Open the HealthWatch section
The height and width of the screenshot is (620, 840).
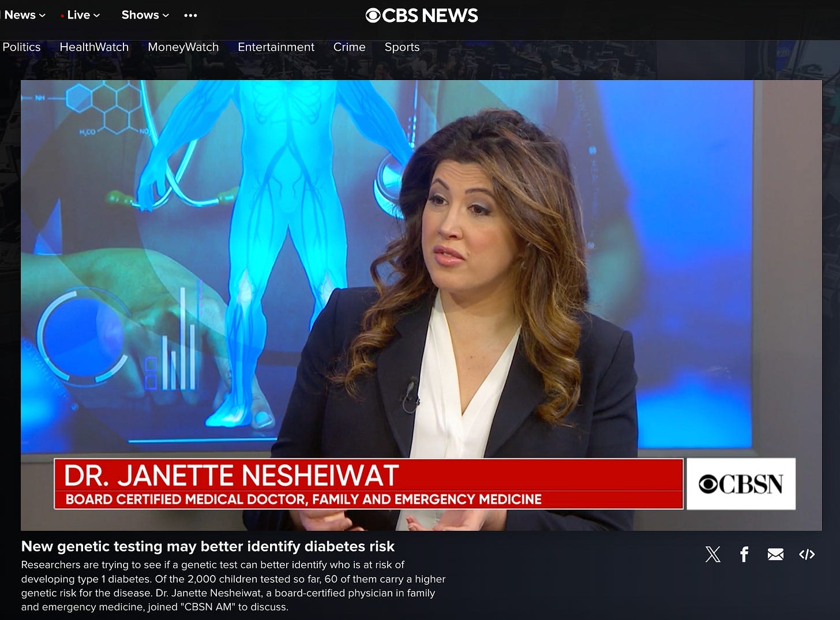pyautogui.click(x=94, y=47)
